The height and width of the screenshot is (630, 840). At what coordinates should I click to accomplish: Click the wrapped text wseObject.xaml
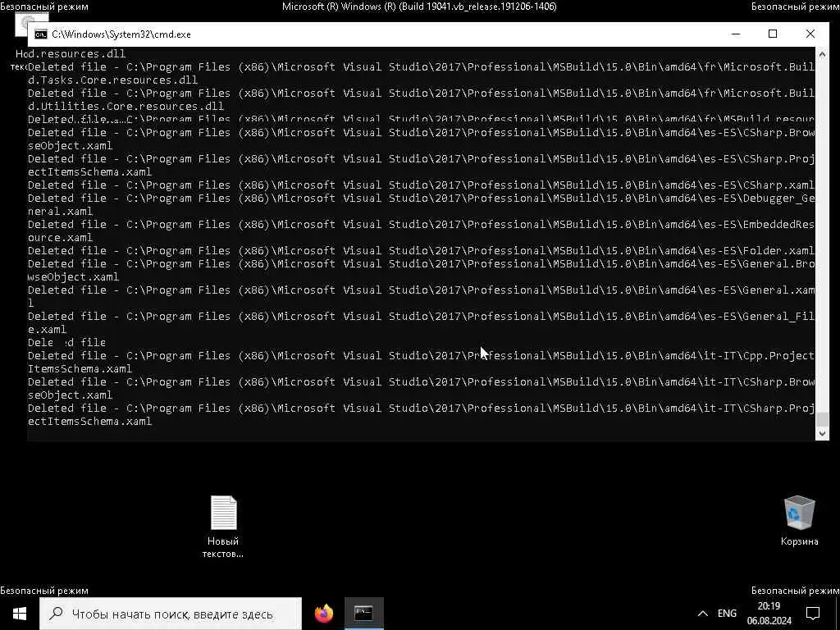[73, 277]
